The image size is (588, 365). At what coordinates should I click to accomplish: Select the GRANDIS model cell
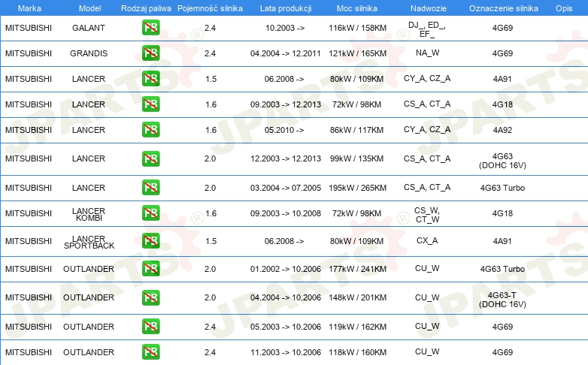pos(89,53)
